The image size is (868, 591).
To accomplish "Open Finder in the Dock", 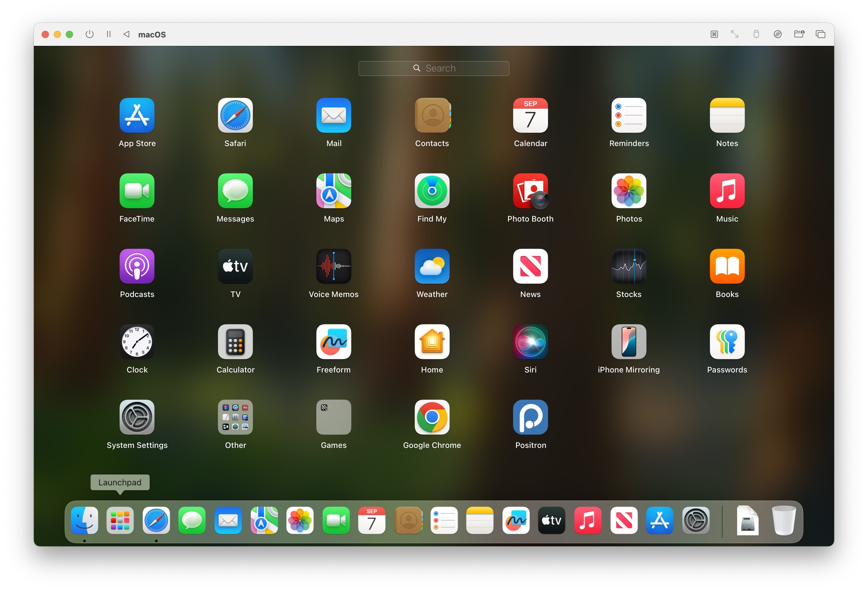I will (85, 520).
